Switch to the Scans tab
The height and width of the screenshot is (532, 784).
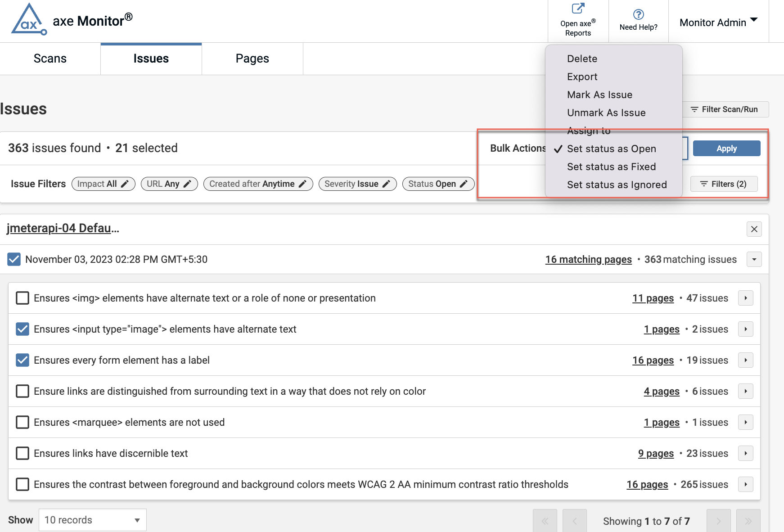(50, 59)
